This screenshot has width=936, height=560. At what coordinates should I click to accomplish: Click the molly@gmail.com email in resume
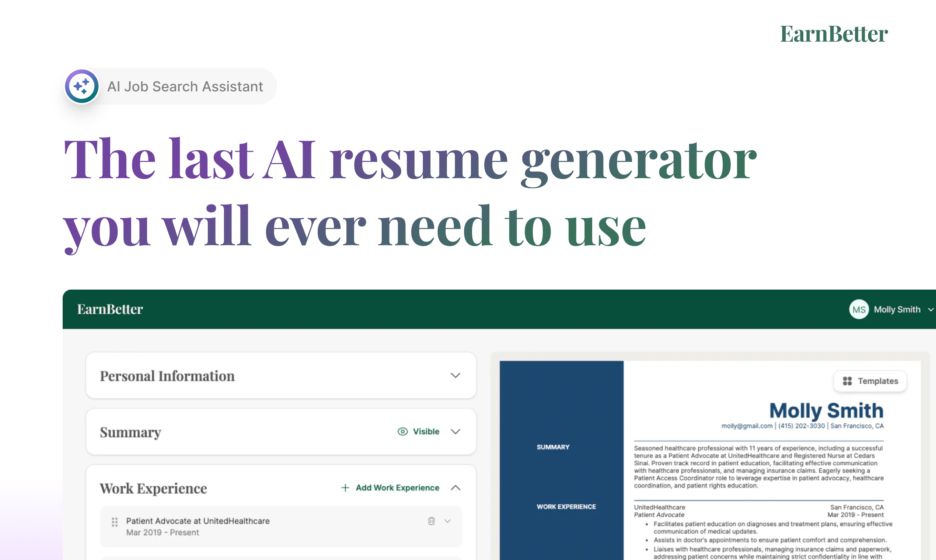coord(747,426)
